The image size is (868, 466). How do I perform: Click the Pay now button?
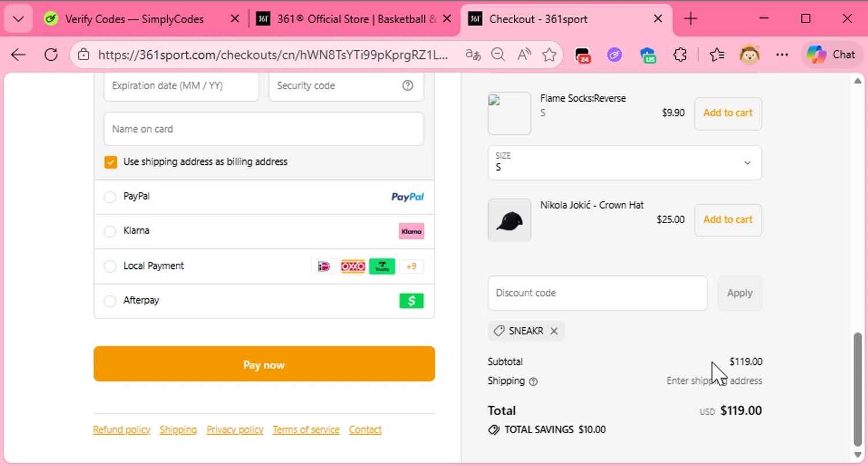tap(264, 364)
